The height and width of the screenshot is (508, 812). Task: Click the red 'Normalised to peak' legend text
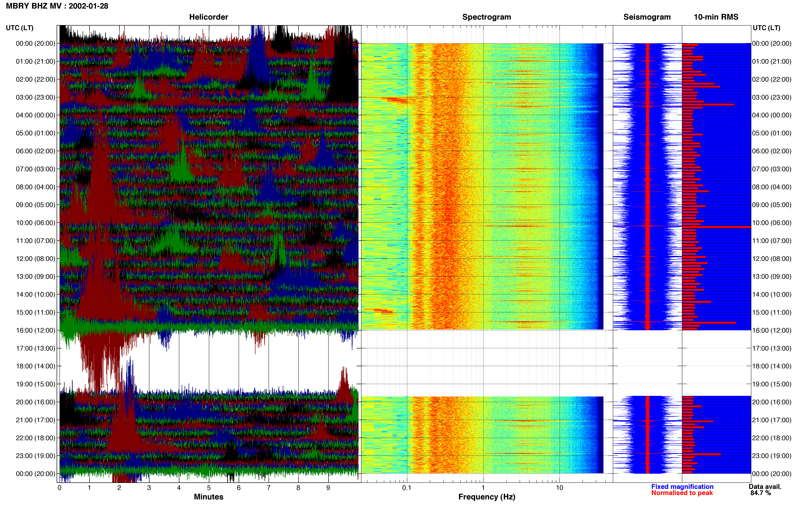click(x=682, y=493)
